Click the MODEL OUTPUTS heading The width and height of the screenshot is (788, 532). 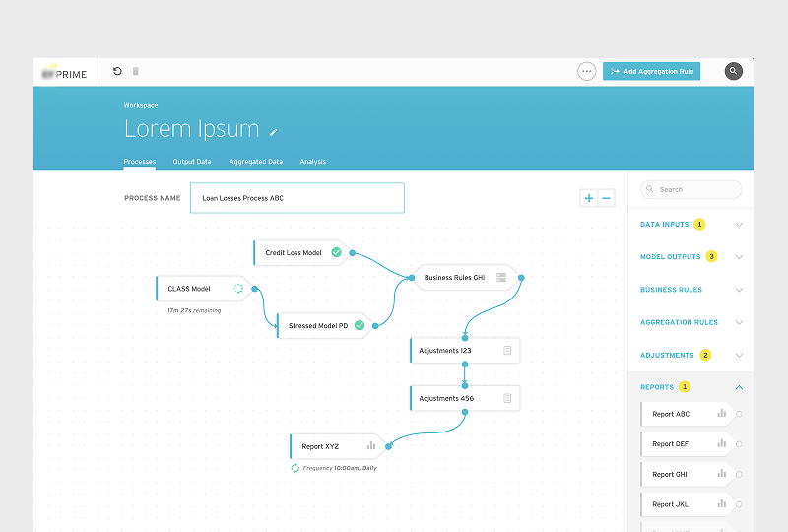pos(670,257)
